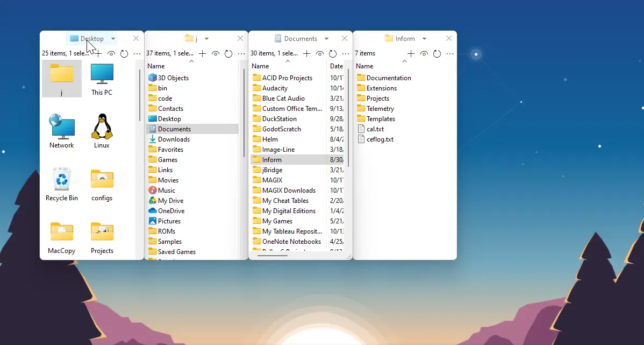
Task: Open Documents title dropdown arrow
Action: pyautogui.click(x=326, y=39)
